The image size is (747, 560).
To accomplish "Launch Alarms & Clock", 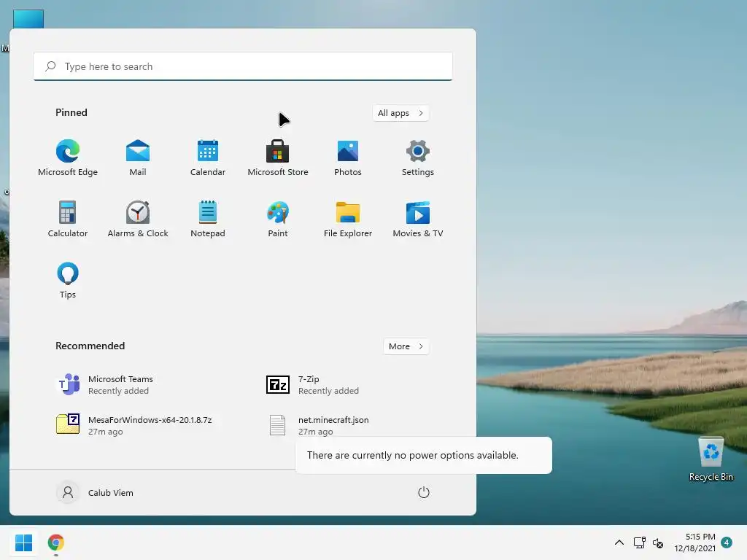I will click(138, 219).
